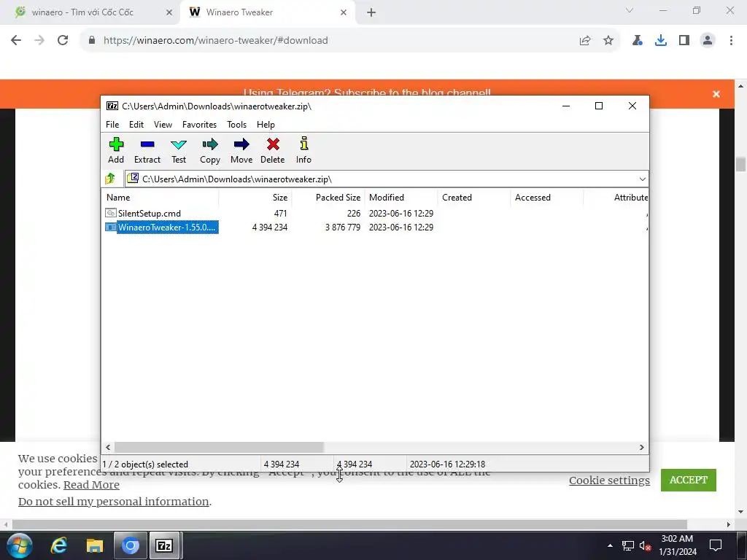This screenshot has height=560, width=747.
Task: Open the Tools menu
Action: pos(237,124)
